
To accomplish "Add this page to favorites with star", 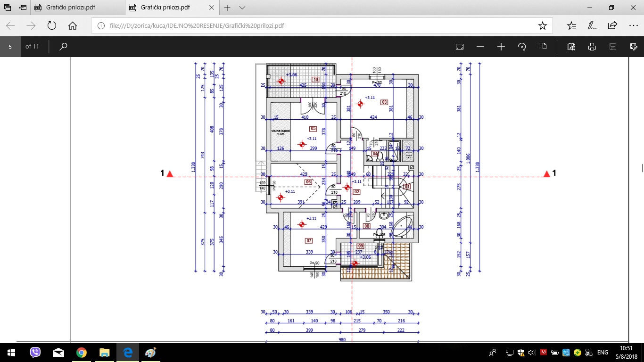I will [x=542, y=25].
